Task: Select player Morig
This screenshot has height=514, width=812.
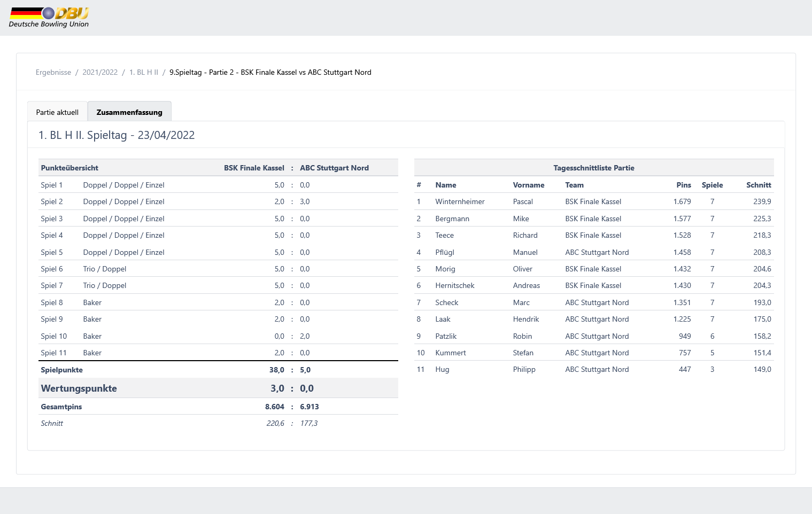Action: (445, 269)
